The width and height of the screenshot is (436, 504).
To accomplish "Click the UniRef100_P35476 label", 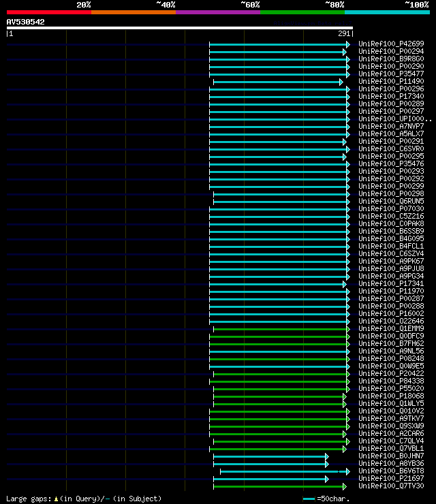I will click(x=391, y=163).
